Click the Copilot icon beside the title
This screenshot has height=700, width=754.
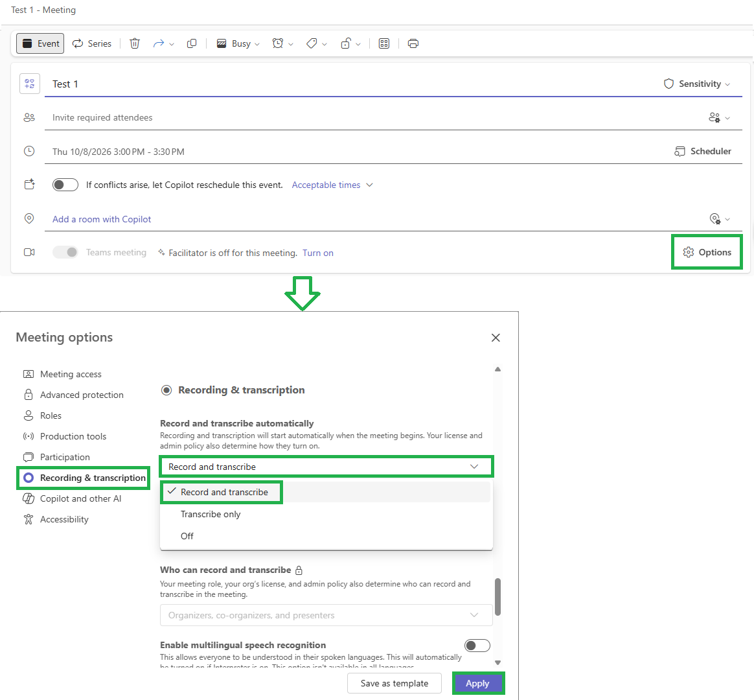point(29,84)
